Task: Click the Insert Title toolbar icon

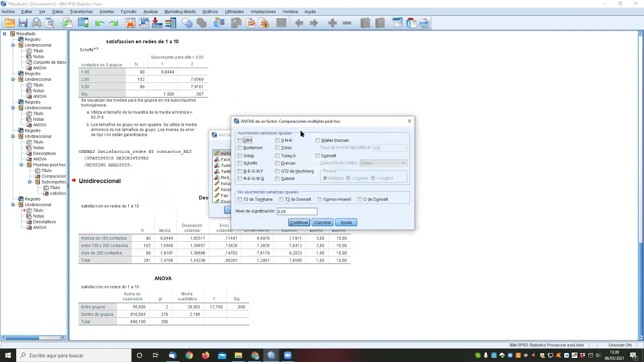Action: (x=411, y=23)
